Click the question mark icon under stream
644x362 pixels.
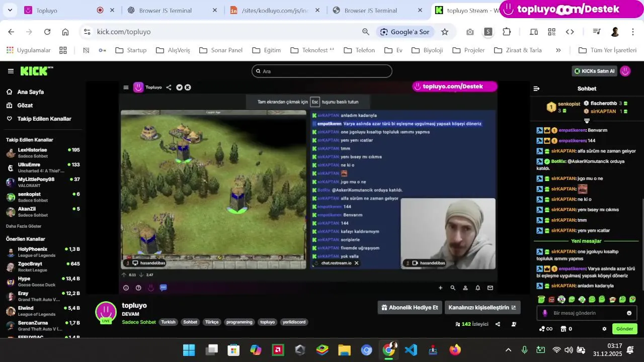[x=138, y=288]
